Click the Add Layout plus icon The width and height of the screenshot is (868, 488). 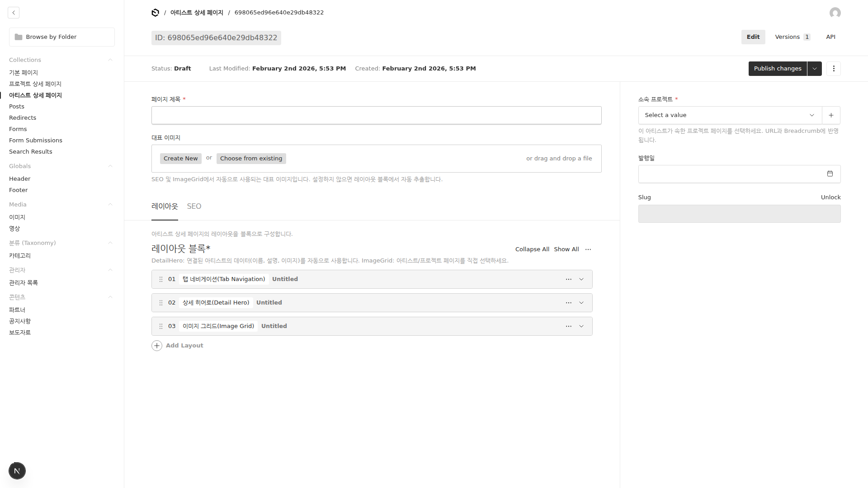tap(157, 346)
